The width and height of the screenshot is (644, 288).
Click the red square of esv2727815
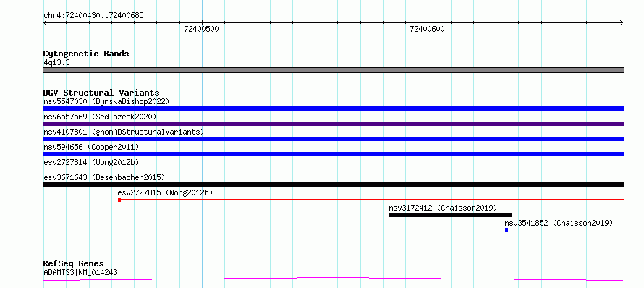click(119, 200)
